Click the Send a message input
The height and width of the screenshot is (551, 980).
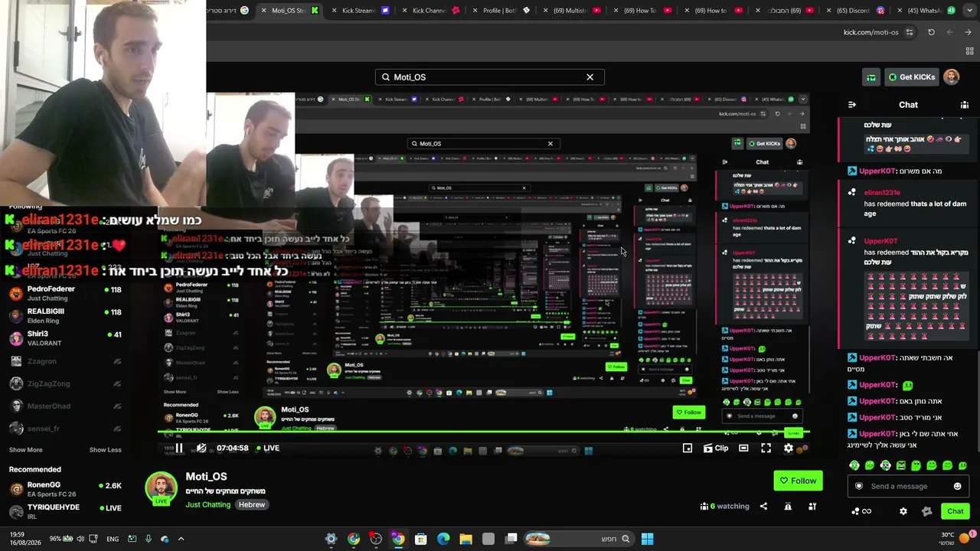click(908, 487)
